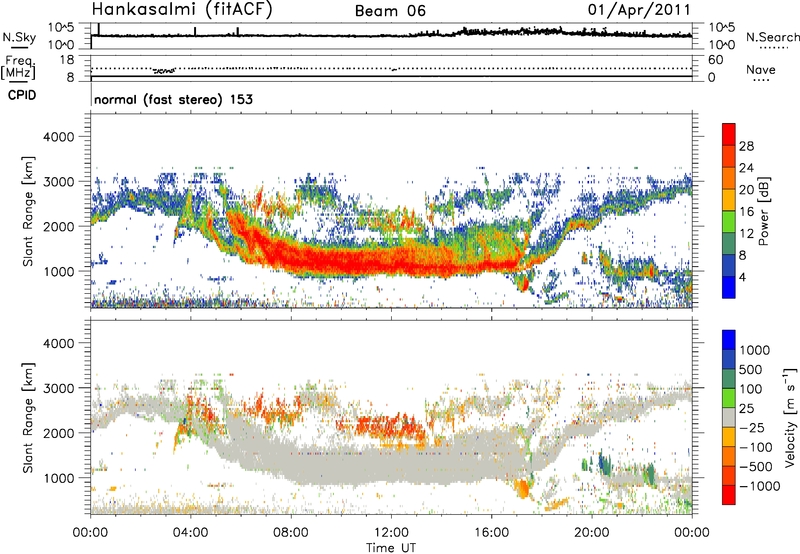Viewport: 800px width, 554px height.
Task: Click the 12 tick on Power colorbar
Action: (x=746, y=234)
